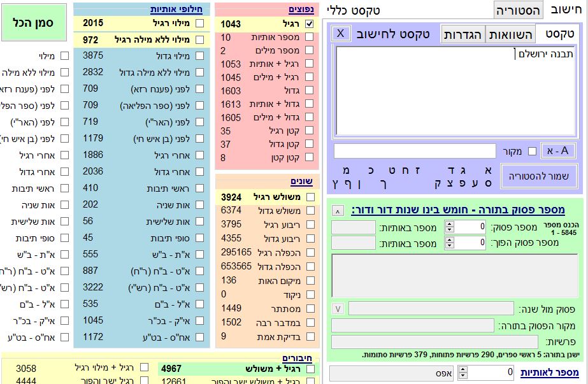Click the letter א on the letter keypad
588x384 pixels.
489,171
